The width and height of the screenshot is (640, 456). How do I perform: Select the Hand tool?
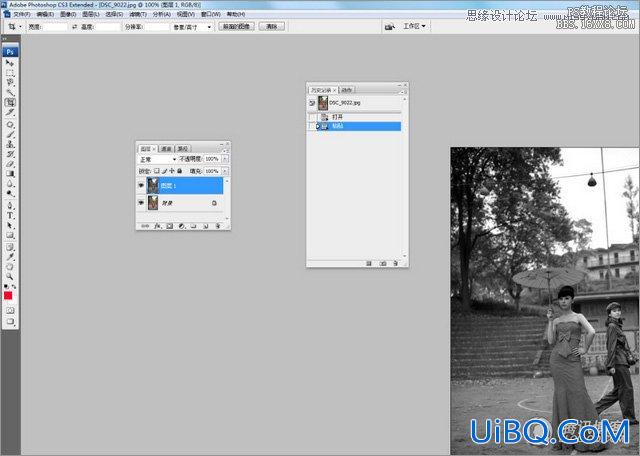click(x=10, y=267)
